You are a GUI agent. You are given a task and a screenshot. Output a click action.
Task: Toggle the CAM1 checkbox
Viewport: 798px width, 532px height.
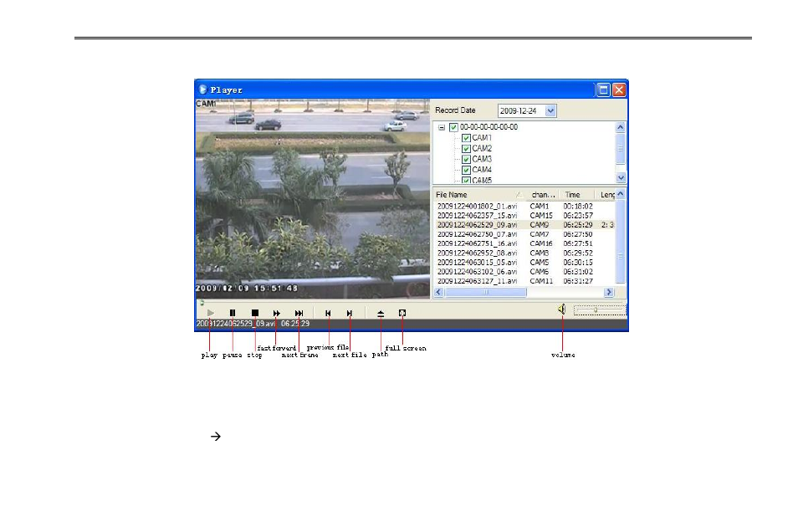click(x=466, y=138)
